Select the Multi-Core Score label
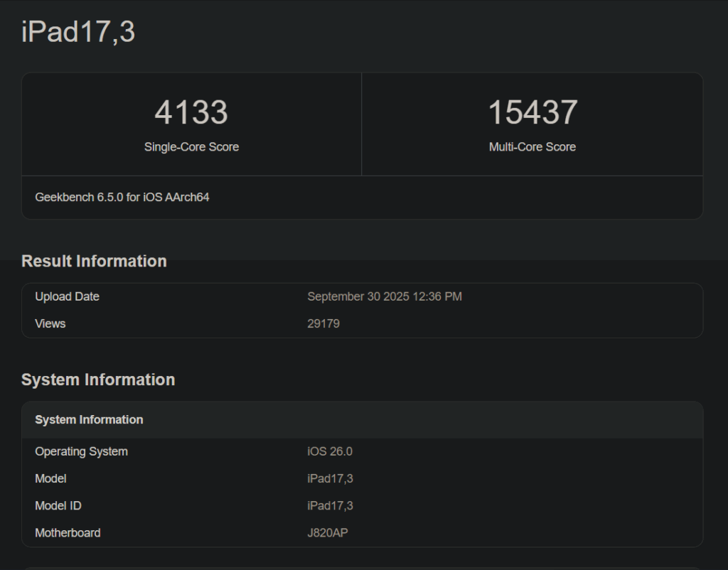The image size is (728, 570). pos(532,147)
